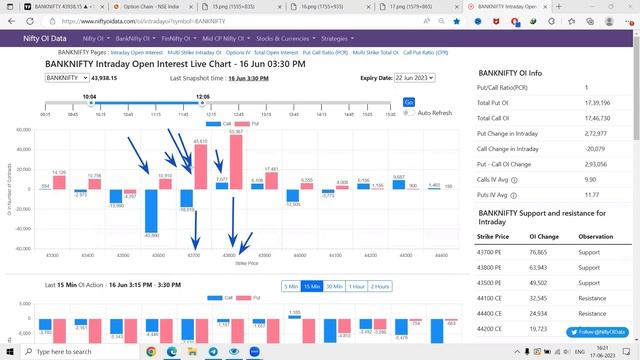Toggle Call series in top chart legend

point(218,124)
